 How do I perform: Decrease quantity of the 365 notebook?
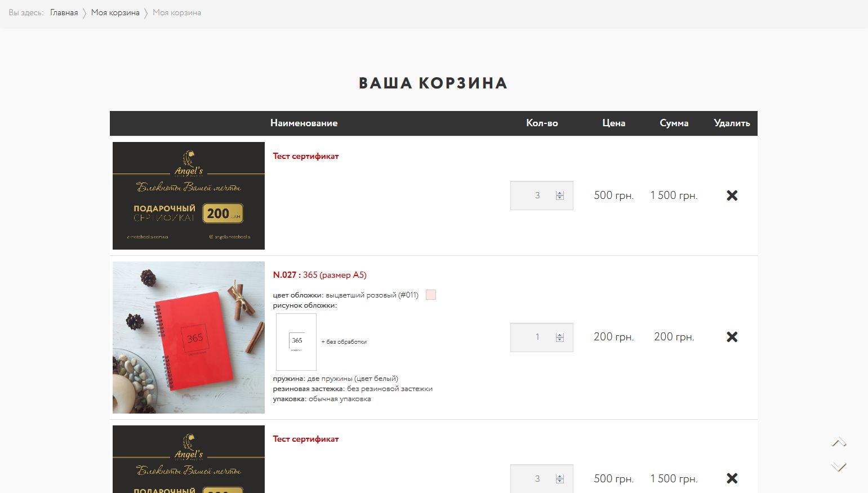coord(559,340)
